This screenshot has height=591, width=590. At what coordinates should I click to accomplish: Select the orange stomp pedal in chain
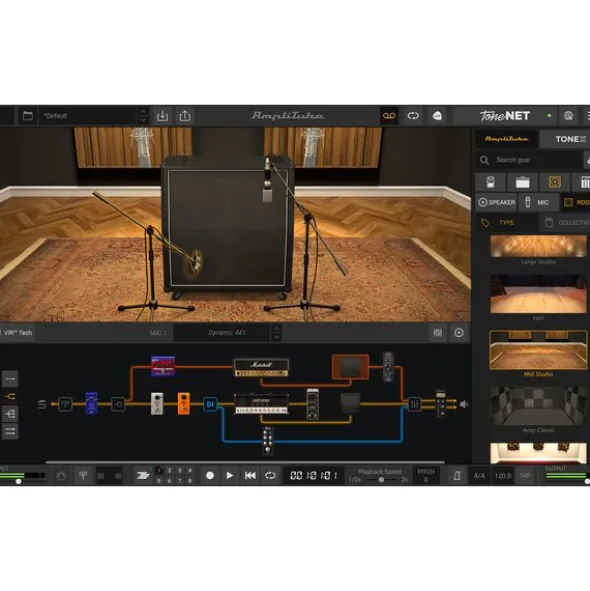[x=184, y=404]
